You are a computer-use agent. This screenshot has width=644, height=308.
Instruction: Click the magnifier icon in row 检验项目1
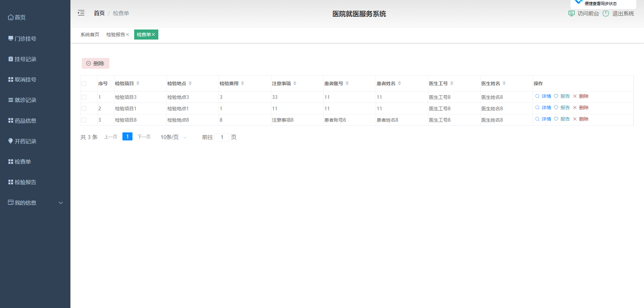pos(537,108)
